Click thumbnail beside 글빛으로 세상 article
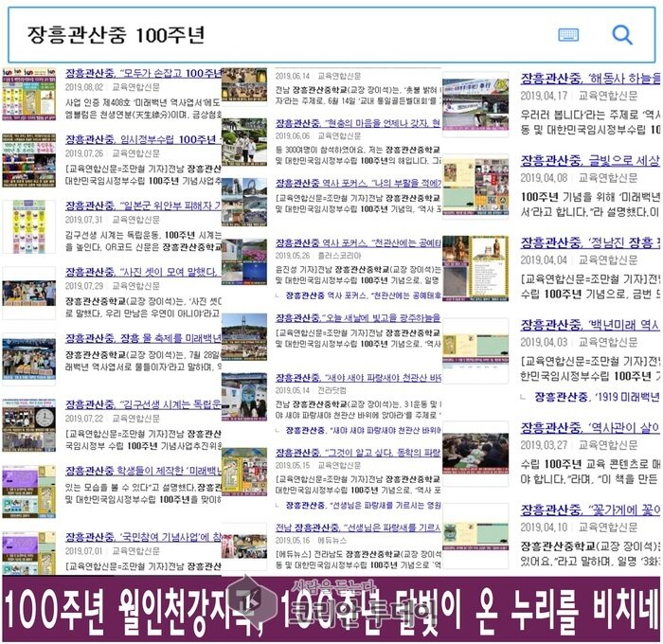663x644 pixels. 475,187
